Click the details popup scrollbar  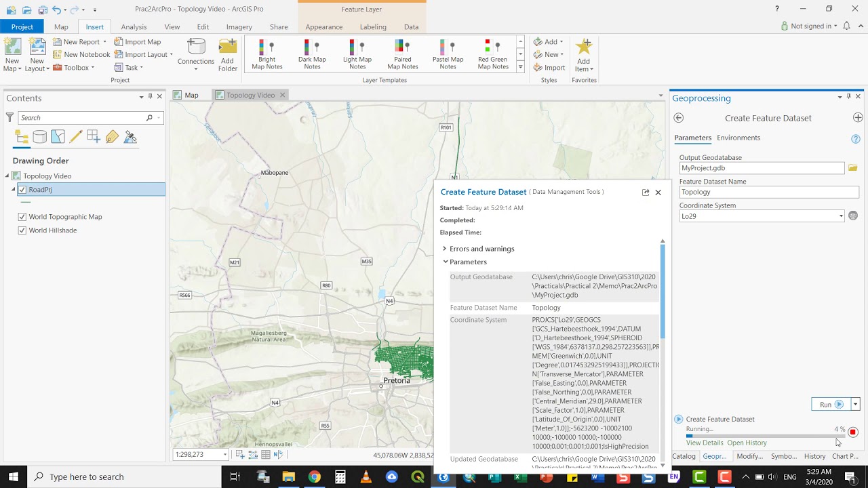coord(663,291)
